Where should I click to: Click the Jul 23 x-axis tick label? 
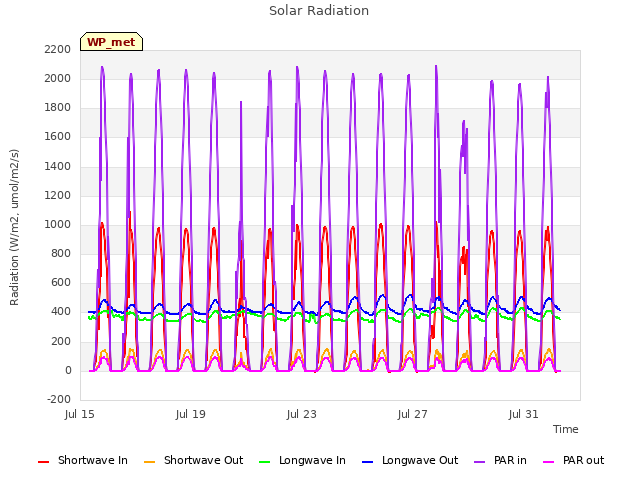[x=302, y=414]
